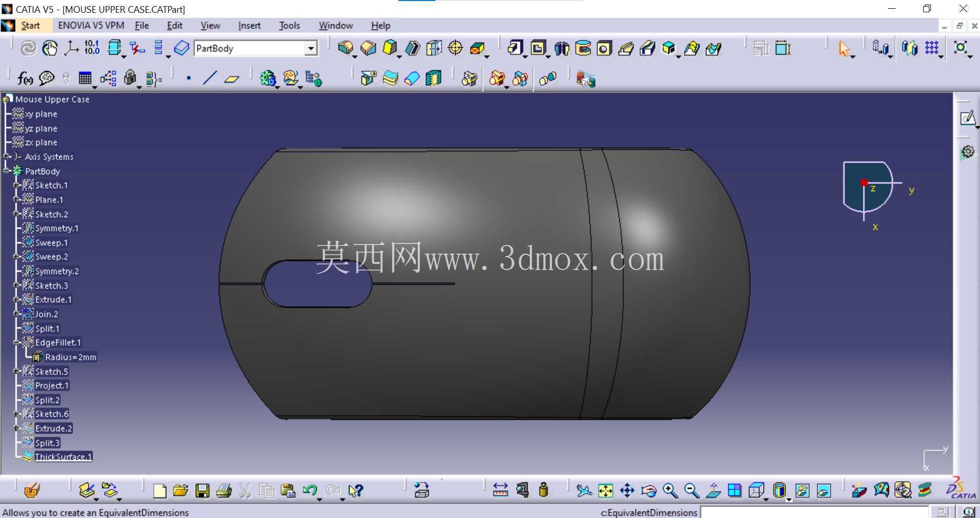Expand the Sketch.6 tree node
The width and height of the screenshot is (980, 518).
16,414
